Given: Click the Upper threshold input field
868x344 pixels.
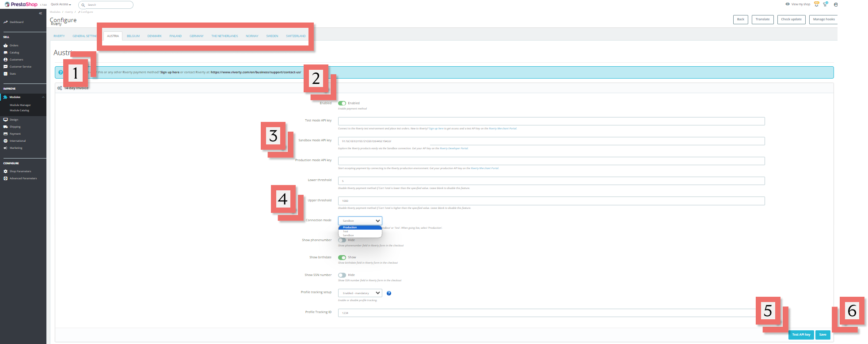Looking at the screenshot, I should click(x=551, y=201).
